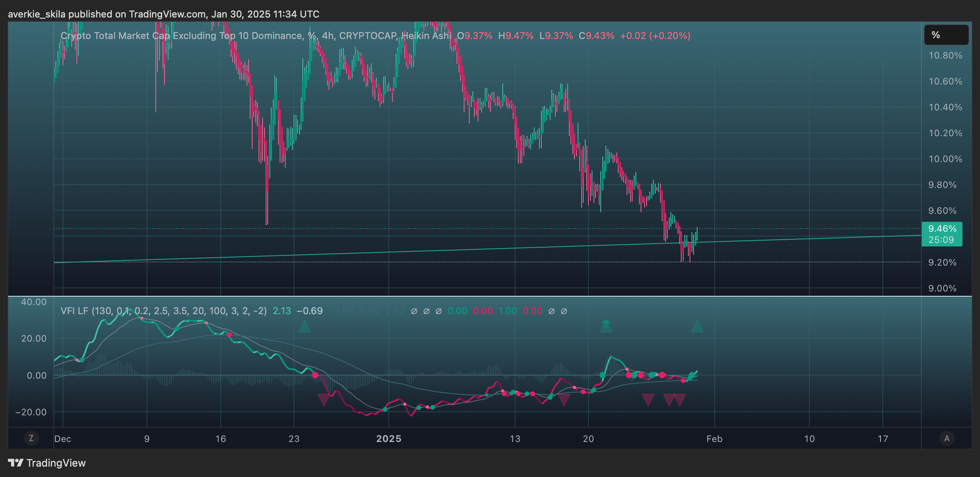Viewport: 980px width, 477px height.
Task: Click the double-arrow green signal after Jan 20
Action: [606, 326]
